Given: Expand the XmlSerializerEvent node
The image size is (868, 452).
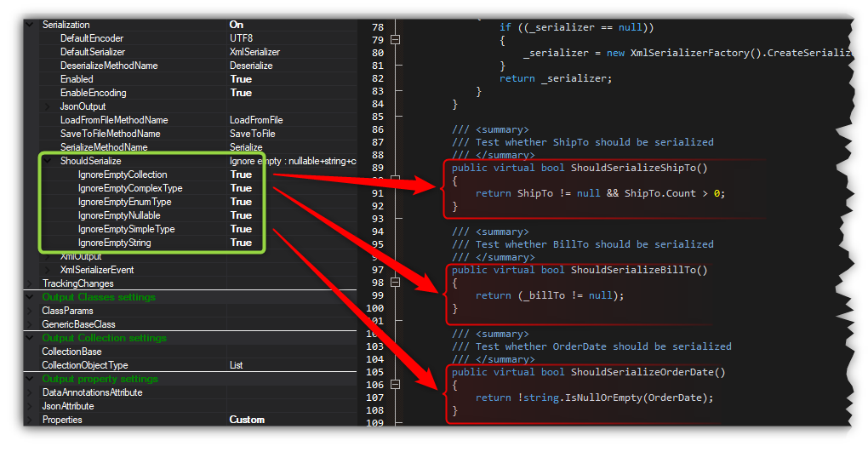Looking at the screenshot, I should tap(49, 270).
